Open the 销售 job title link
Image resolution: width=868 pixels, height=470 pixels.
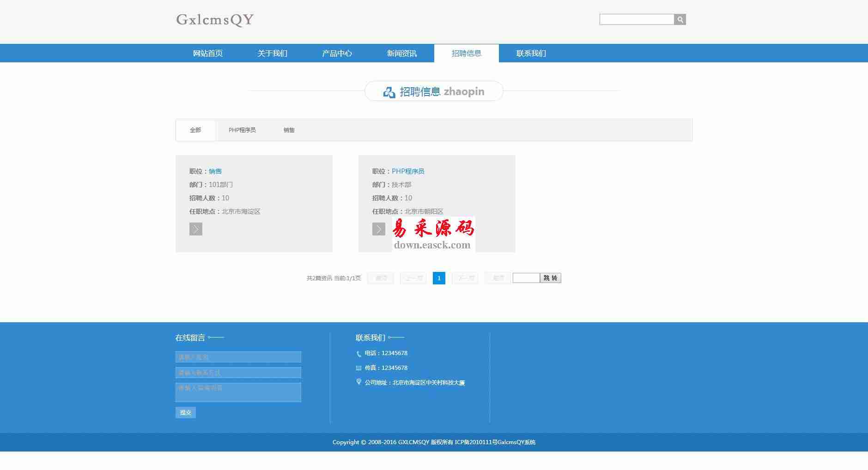[x=215, y=171]
